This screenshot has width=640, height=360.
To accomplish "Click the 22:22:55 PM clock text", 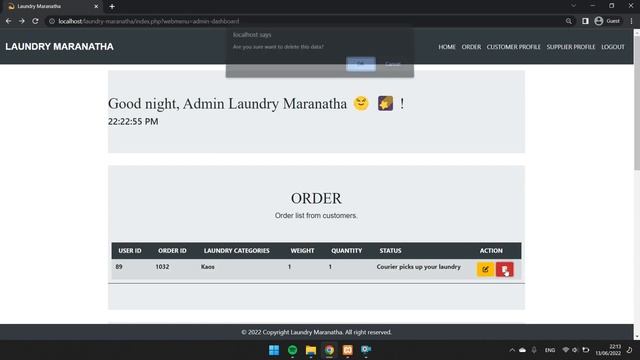I will pos(133,121).
